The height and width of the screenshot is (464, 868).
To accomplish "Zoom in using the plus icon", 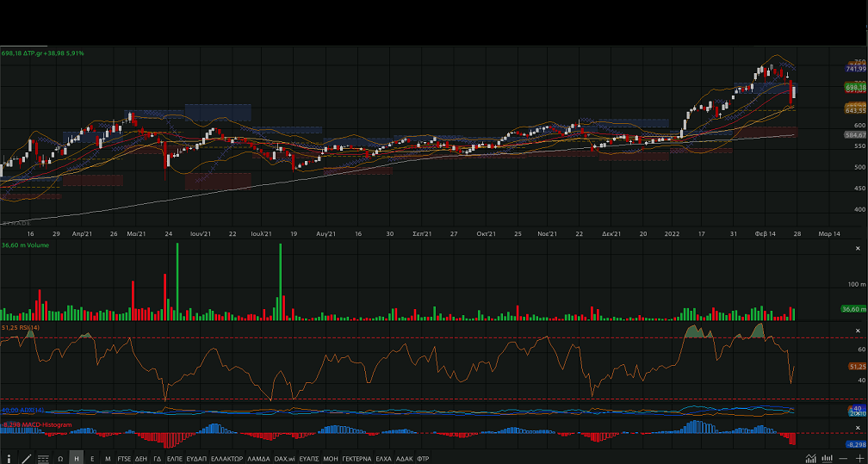I will 859,458.
